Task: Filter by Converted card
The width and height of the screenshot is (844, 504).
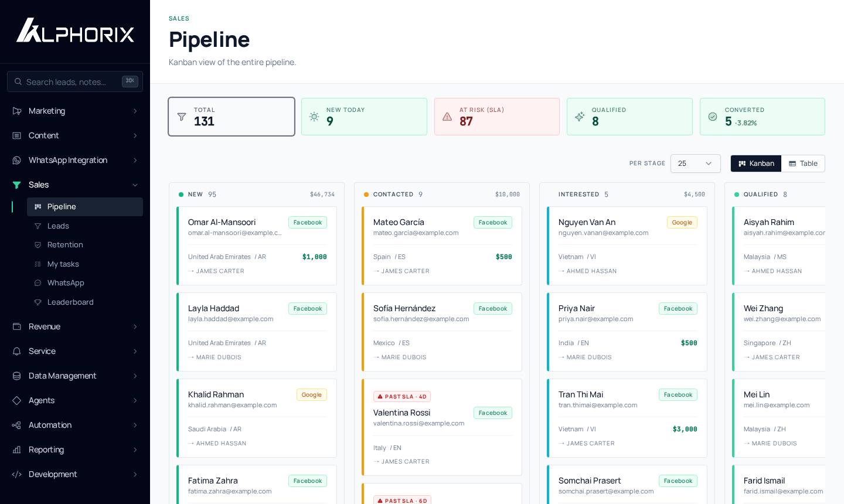Action: point(763,117)
